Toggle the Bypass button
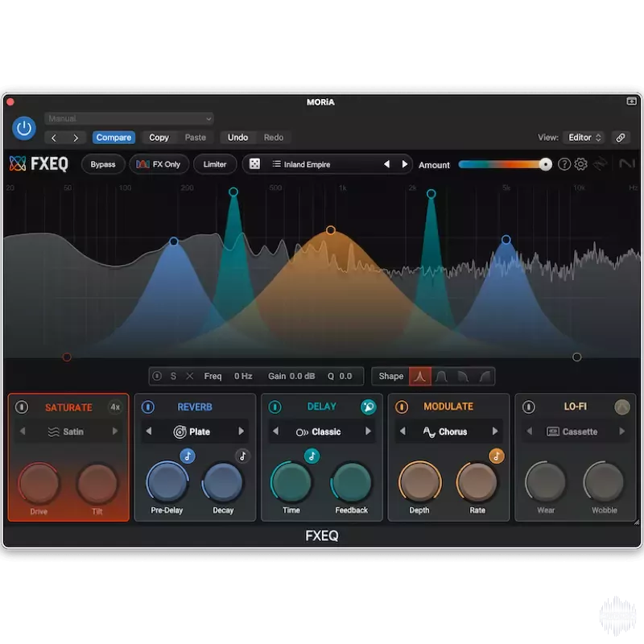This screenshot has width=644, height=644. 103,164
